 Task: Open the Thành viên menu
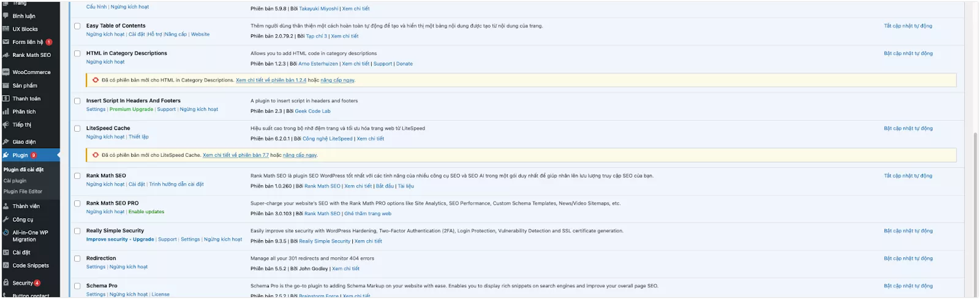[26, 206]
